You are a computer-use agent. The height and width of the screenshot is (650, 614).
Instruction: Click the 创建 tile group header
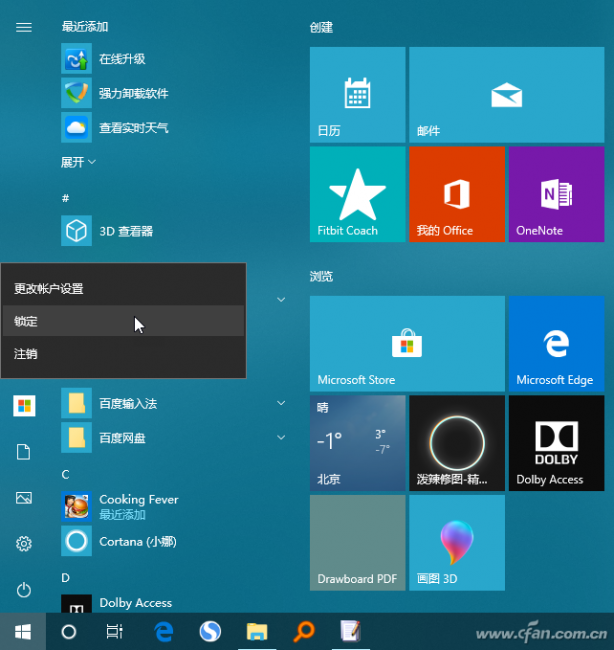(321, 27)
